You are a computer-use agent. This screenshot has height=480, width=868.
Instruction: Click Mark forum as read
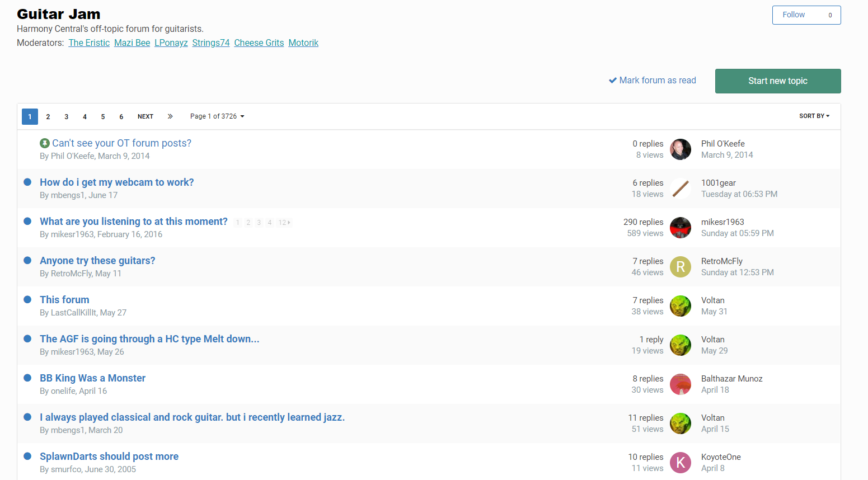point(653,81)
